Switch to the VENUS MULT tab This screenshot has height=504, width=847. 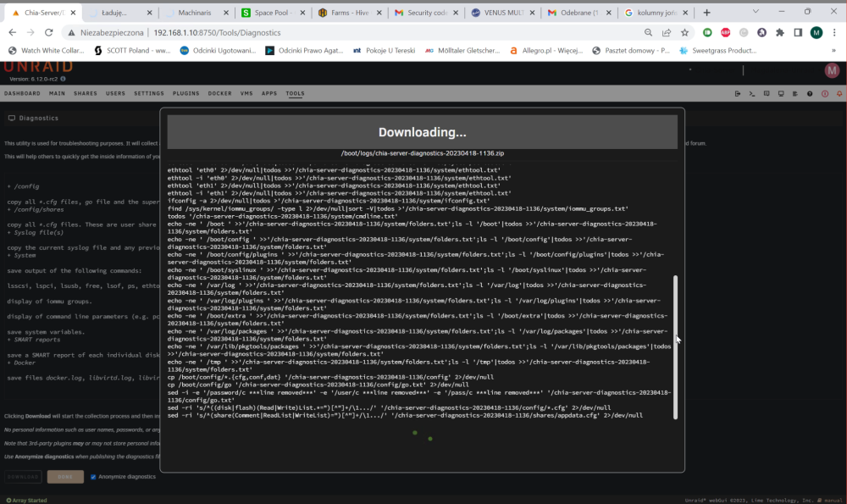pos(502,13)
